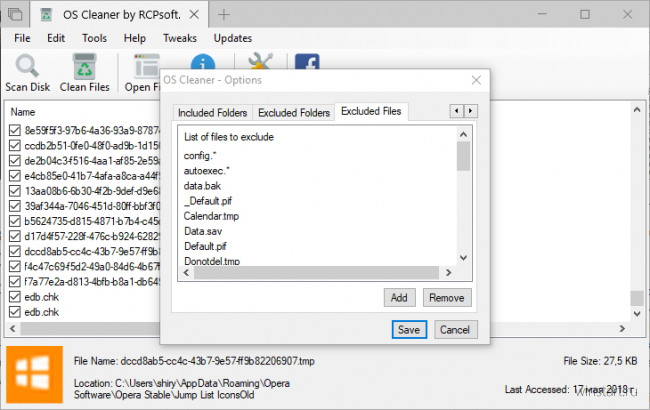Close the OS Cleaner Options dialog
650x410 pixels.
(x=476, y=80)
